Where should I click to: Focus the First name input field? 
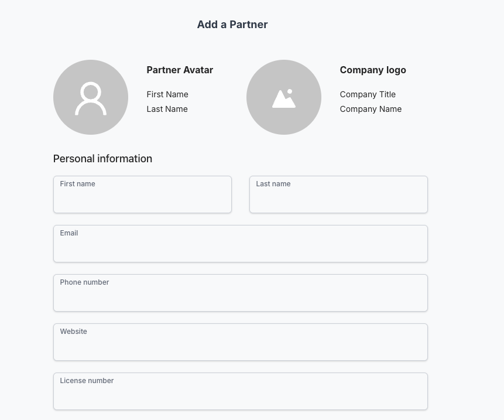(142, 197)
